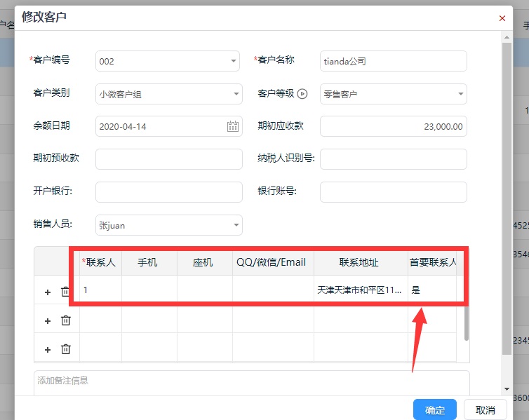This screenshot has height=420, width=529.
Task: Click the 客户名称 input field
Action: pos(393,61)
